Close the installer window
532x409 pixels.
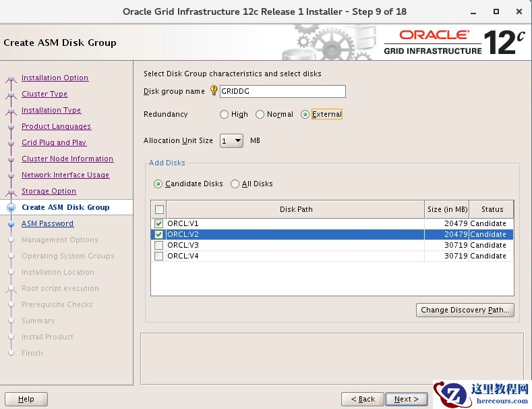[x=519, y=11]
